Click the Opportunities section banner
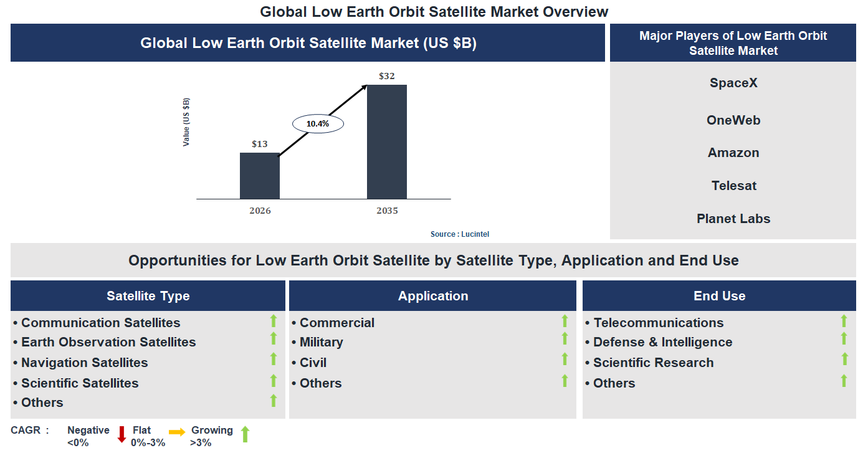 coord(433,260)
